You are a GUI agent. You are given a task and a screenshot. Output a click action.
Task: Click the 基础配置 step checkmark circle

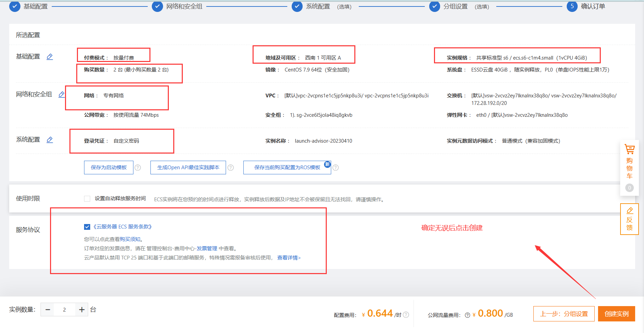point(15,6)
